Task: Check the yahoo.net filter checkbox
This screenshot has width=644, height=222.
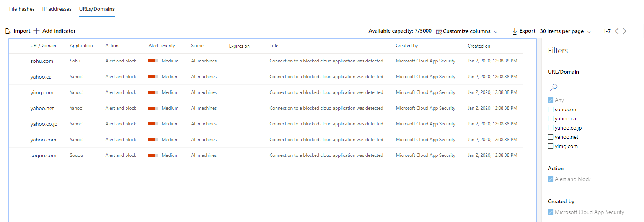Action: coord(551,137)
